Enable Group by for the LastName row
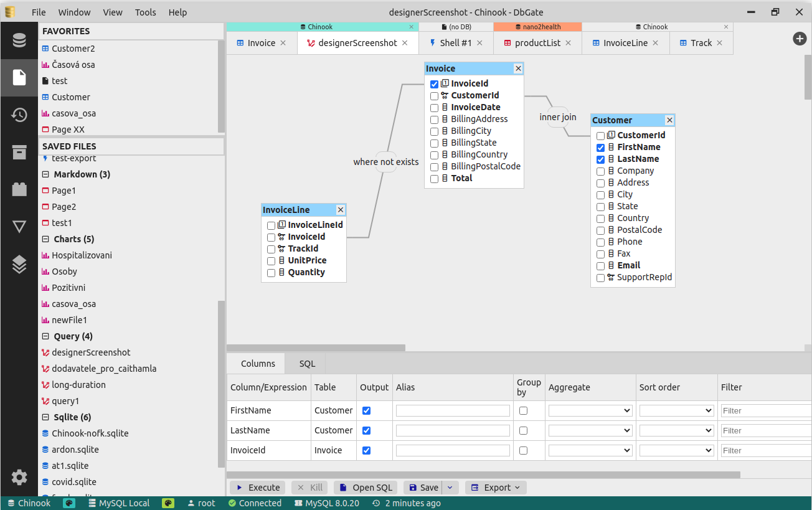 click(523, 431)
